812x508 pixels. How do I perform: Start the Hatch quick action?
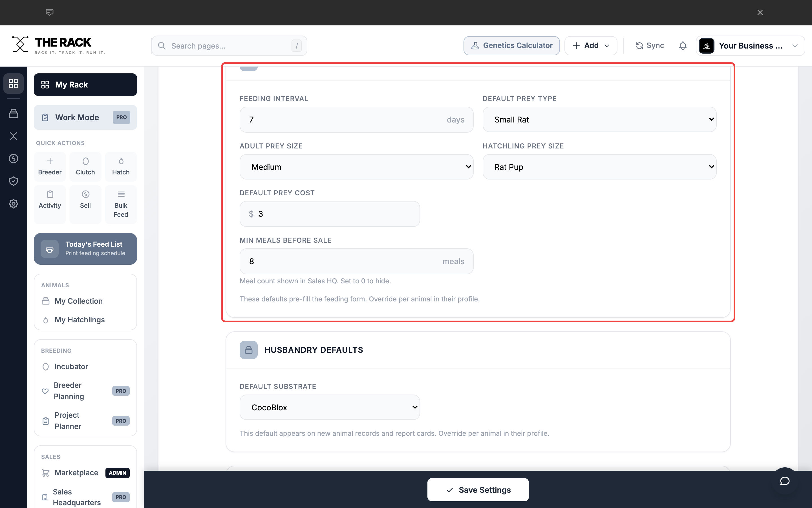click(121, 167)
